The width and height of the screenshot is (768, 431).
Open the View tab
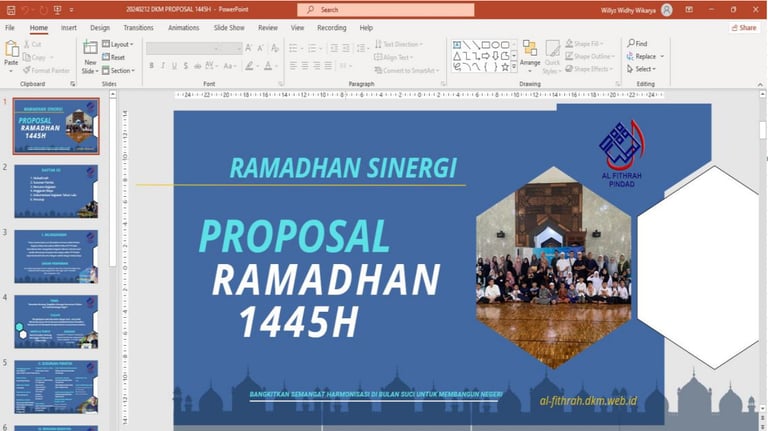[297, 28]
